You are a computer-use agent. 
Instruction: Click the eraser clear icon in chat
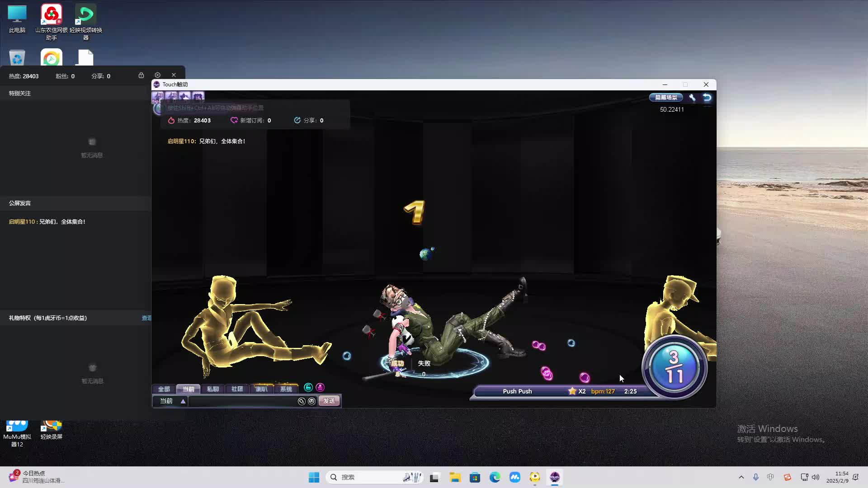(x=302, y=401)
